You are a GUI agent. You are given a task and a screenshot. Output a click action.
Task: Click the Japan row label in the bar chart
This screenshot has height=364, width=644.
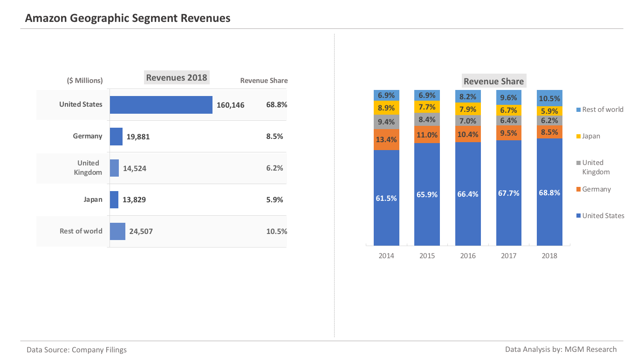pos(93,199)
